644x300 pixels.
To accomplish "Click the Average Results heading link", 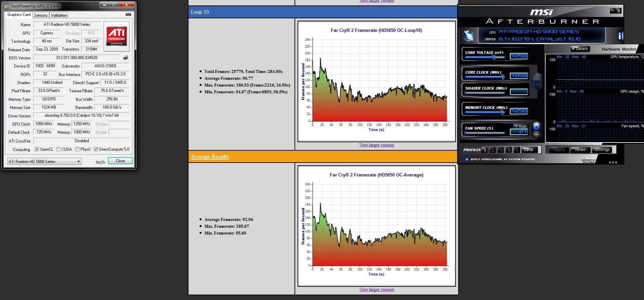I will [x=210, y=156].
